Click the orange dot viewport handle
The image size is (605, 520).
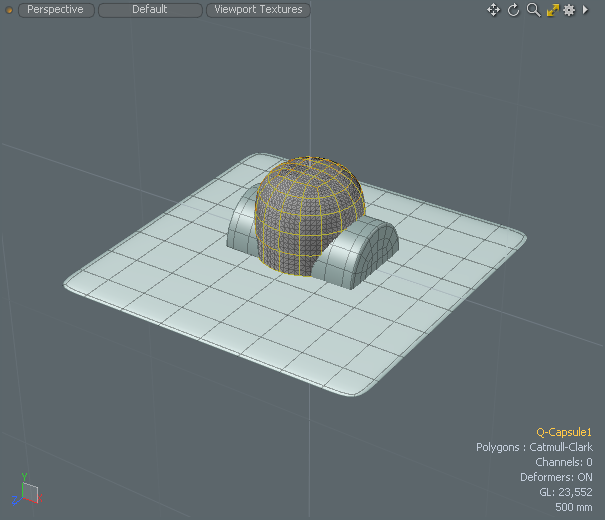click(9, 10)
